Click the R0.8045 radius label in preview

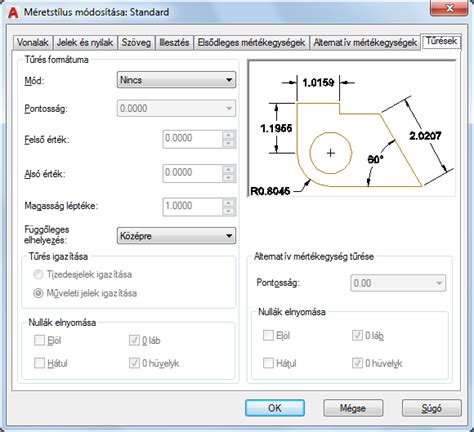point(270,191)
